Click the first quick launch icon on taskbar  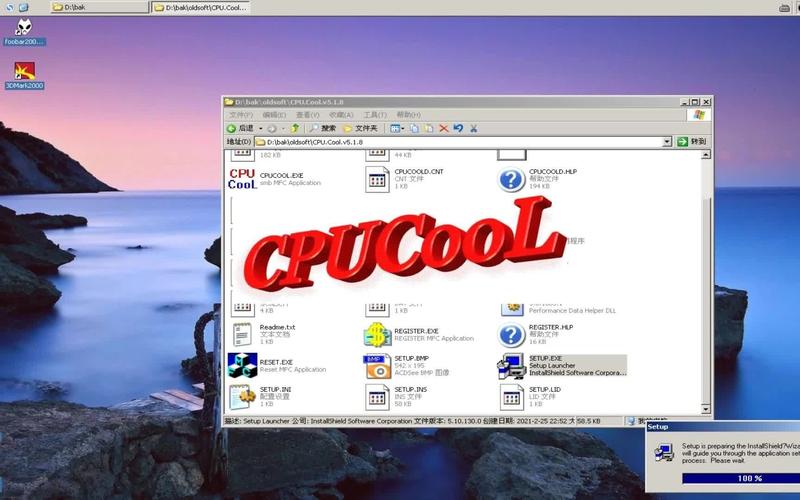tap(10, 7)
